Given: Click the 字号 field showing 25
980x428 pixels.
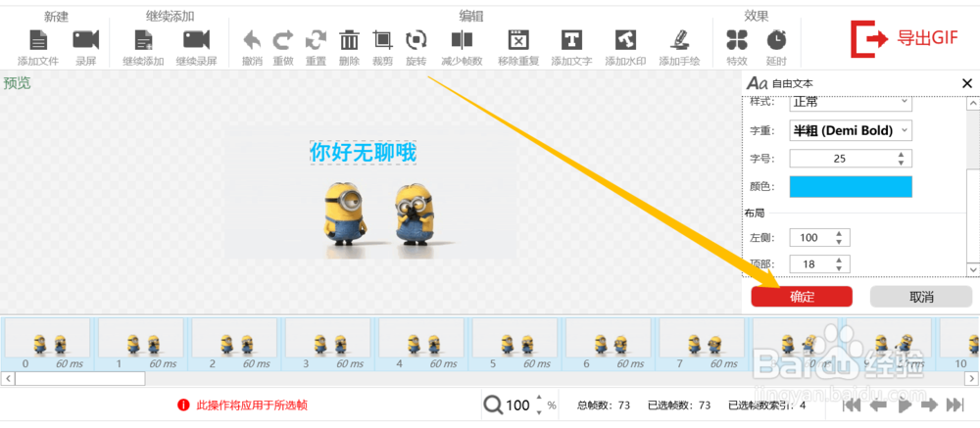Looking at the screenshot, I should [841, 159].
